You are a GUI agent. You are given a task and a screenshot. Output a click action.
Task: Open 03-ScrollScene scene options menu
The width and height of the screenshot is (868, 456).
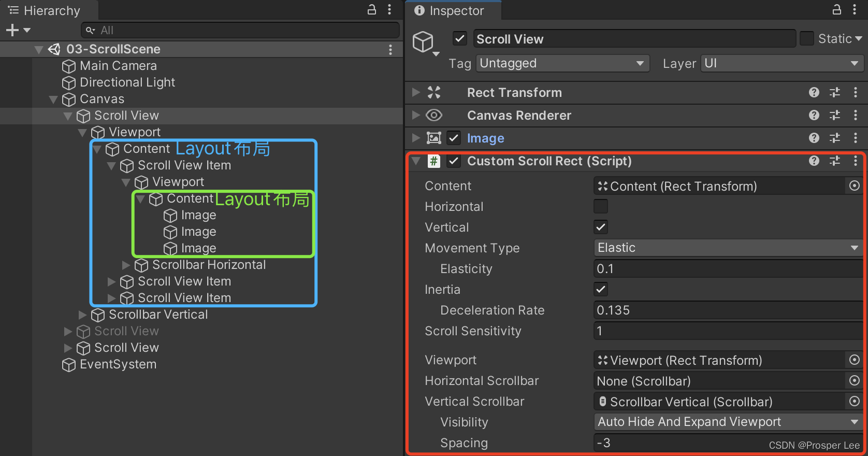coord(390,49)
